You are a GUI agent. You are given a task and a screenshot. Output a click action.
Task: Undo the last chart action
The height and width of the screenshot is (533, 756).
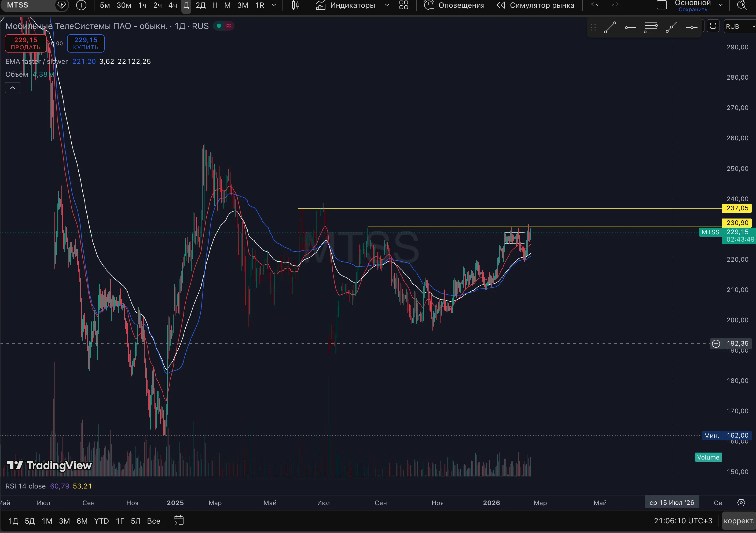(595, 5)
